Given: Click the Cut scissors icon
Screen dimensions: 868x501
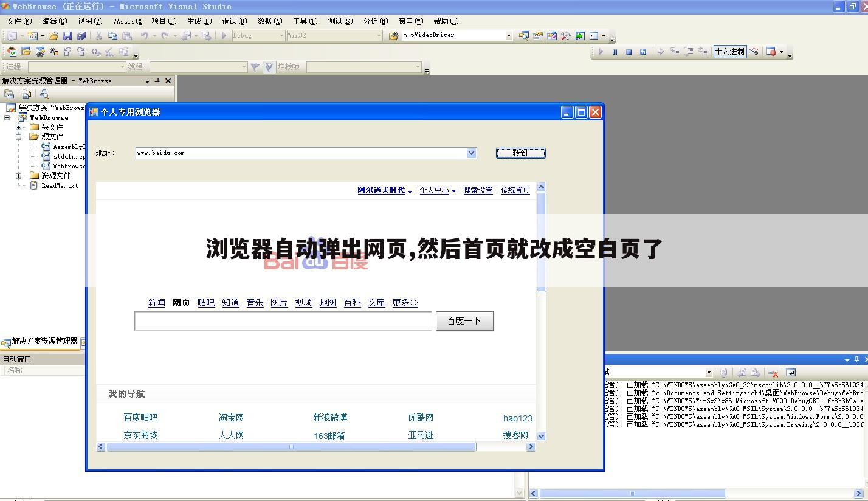Looking at the screenshot, I should point(98,36).
